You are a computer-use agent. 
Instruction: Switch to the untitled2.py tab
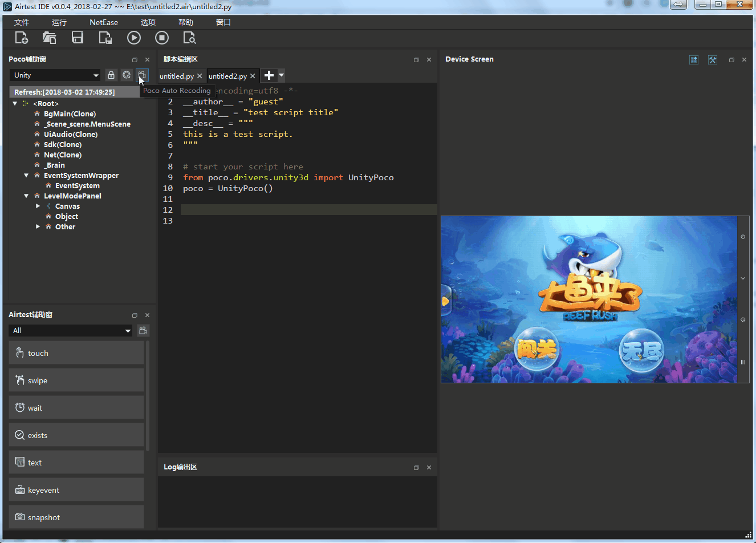pos(227,76)
